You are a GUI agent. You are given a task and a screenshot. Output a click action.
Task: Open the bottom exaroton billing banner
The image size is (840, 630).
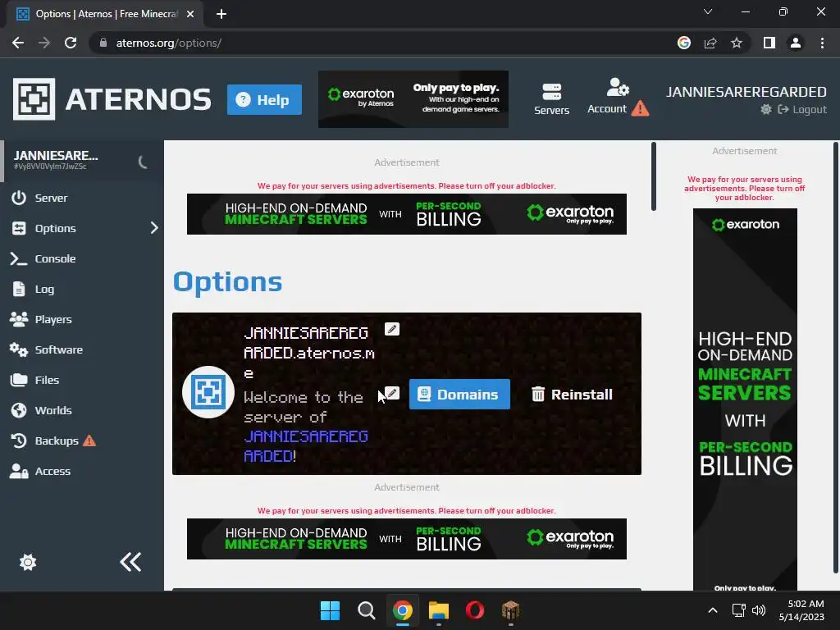point(407,539)
